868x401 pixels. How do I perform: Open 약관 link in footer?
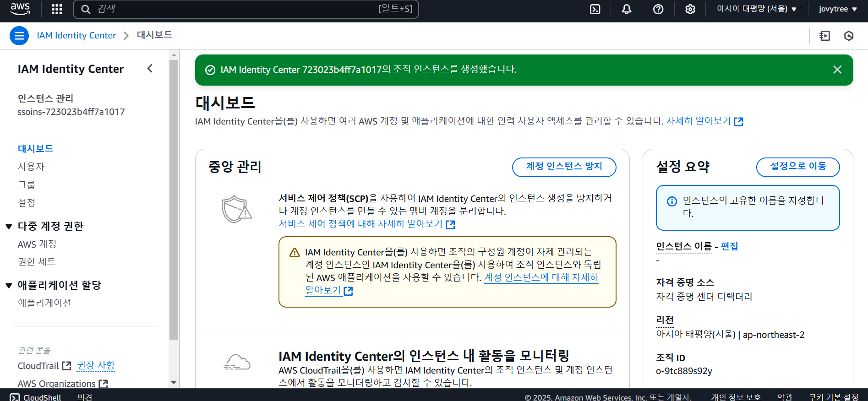point(785,397)
